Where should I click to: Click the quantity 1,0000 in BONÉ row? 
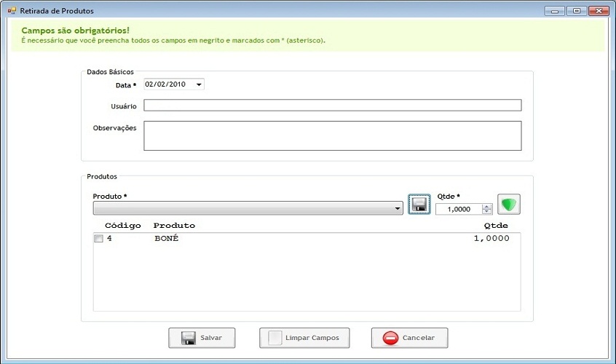tap(491, 238)
